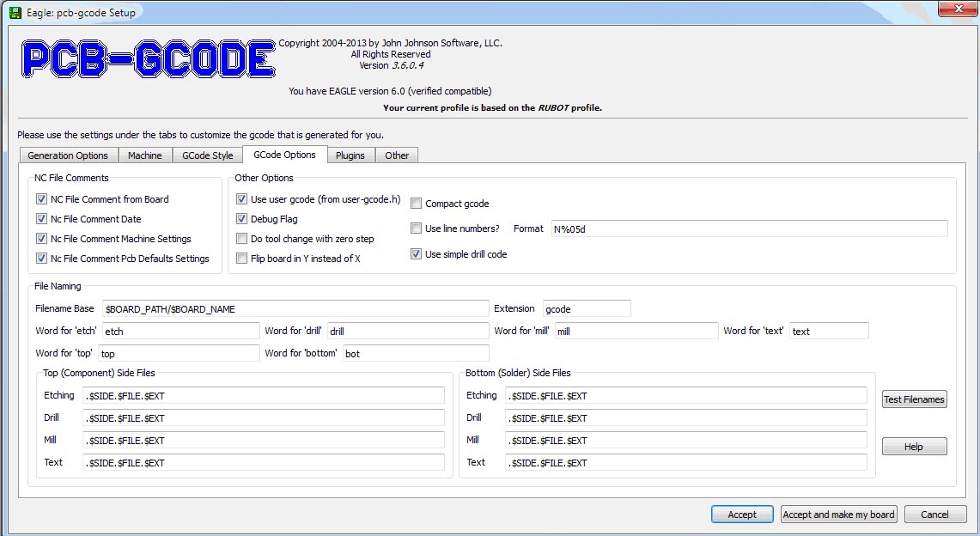Click the Help button

point(915,447)
